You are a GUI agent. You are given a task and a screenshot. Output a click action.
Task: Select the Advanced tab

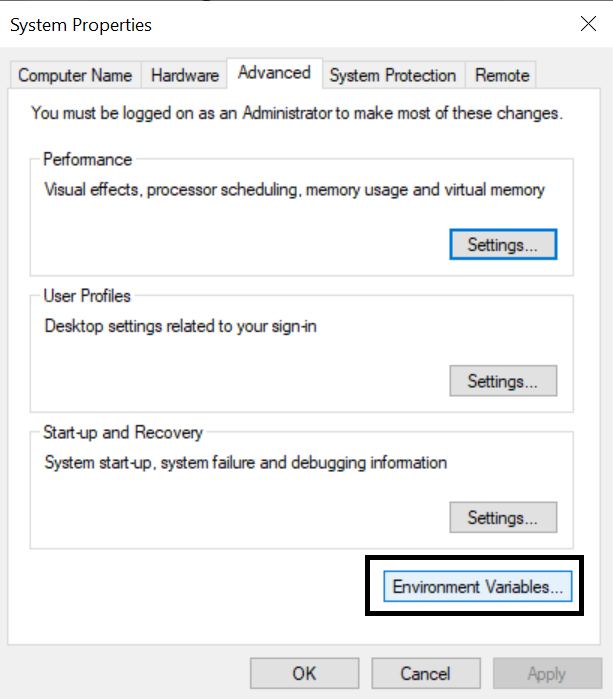[274, 73]
